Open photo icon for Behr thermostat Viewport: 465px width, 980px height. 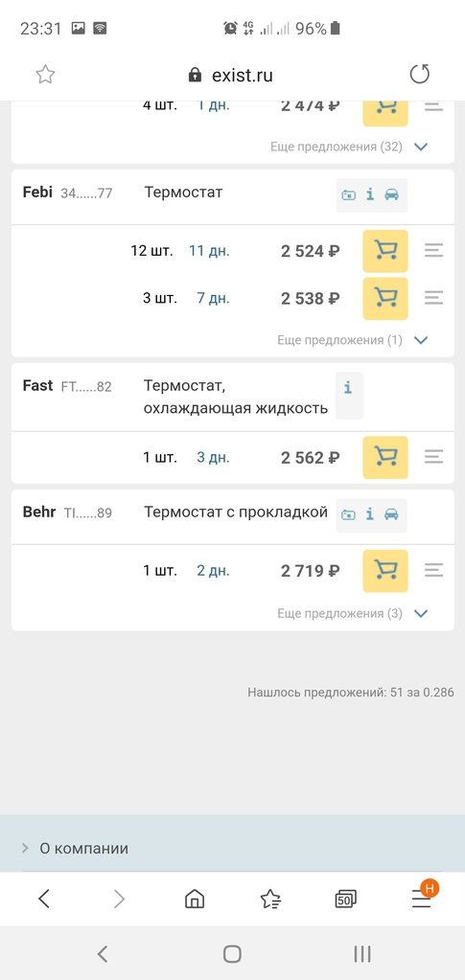(x=349, y=514)
